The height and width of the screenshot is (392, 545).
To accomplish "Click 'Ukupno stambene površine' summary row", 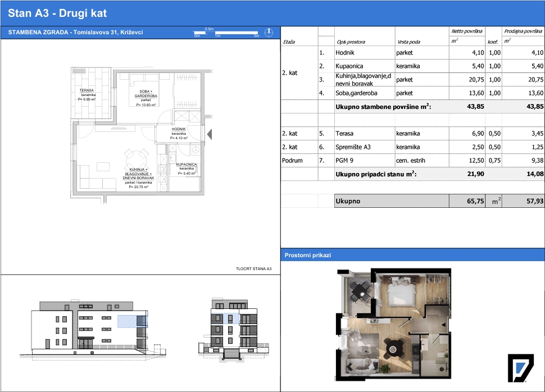I will point(412,107).
